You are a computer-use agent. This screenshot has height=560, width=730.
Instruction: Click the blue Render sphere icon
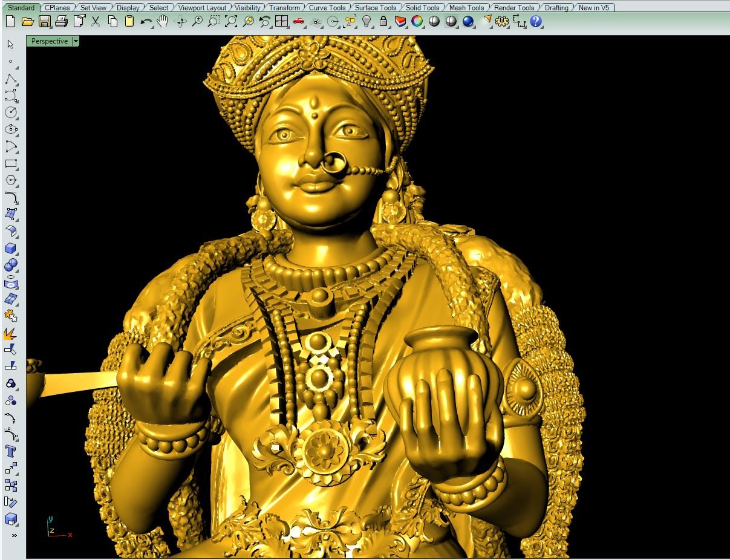468,22
